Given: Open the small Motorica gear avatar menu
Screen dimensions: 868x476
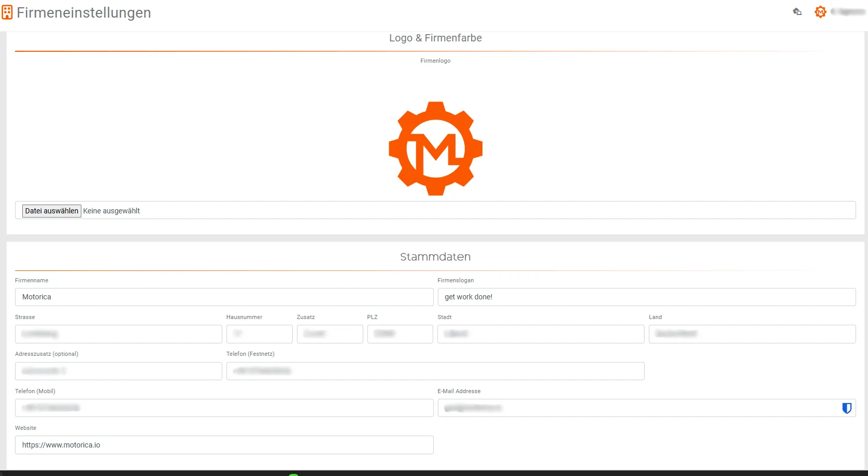Looking at the screenshot, I should tap(820, 11).
